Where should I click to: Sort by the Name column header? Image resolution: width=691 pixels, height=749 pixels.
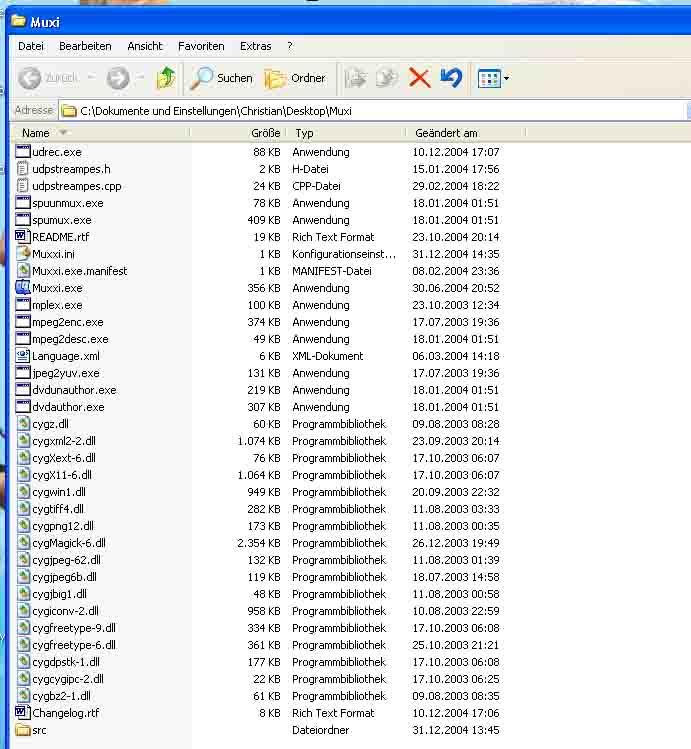100,133
